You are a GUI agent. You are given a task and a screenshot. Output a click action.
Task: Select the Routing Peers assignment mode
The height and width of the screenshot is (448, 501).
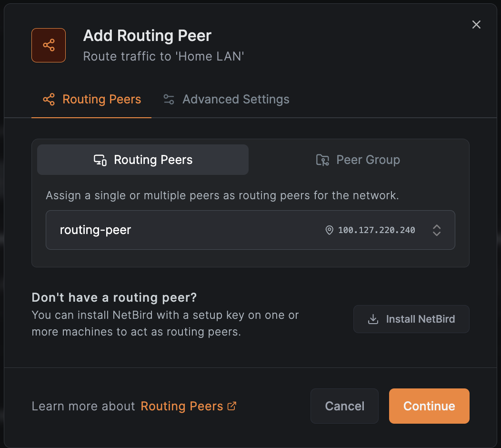tap(142, 160)
